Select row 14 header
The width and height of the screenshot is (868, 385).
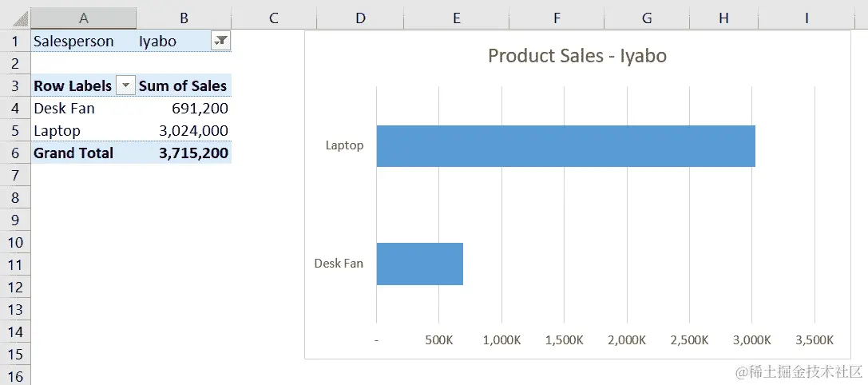pos(15,331)
